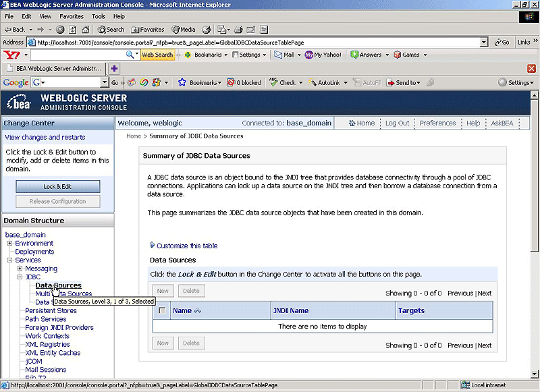The height and width of the screenshot is (392, 540).
Task: Collapse the JDBC tree node
Action: (20, 277)
